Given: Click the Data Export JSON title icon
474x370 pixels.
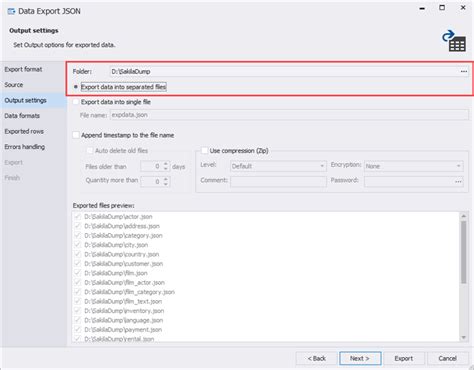Looking at the screenshot, I should (11, 11).
